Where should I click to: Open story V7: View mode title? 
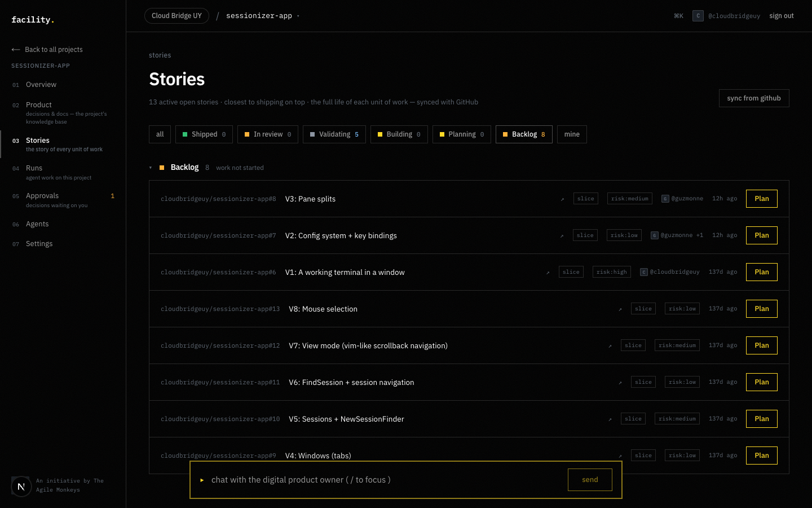coord(368,345)
